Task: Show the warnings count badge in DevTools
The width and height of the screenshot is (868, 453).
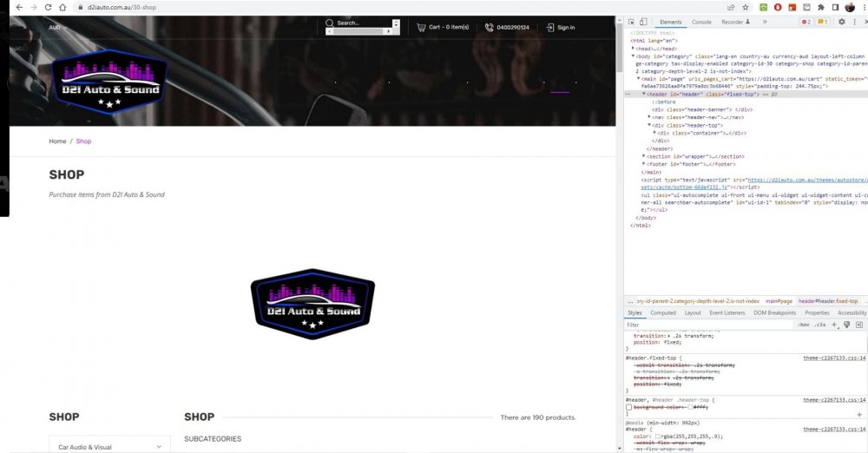Action: pyautogui.click(x=823, y=23)
